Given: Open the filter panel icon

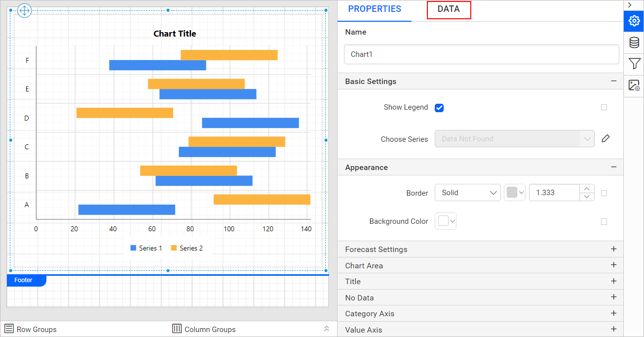Looking at the screenshot, I should pyautogui.click(x=634, y=64).
